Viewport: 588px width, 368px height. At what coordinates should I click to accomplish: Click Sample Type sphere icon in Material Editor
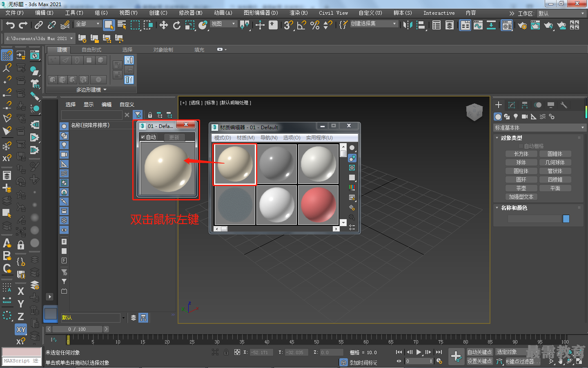(352, 148)
